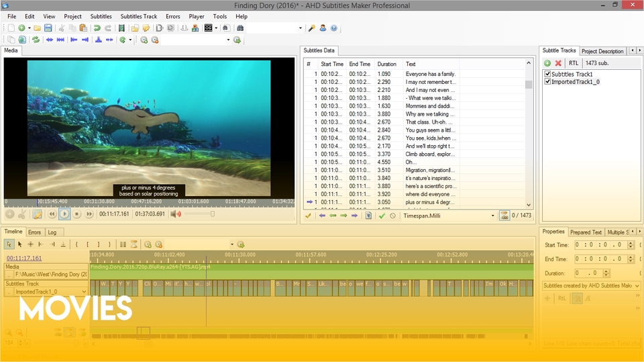The image size is (644, 362).
Task: Sort subtitles by the Start Time column header
Action: (x=332, y=64)
